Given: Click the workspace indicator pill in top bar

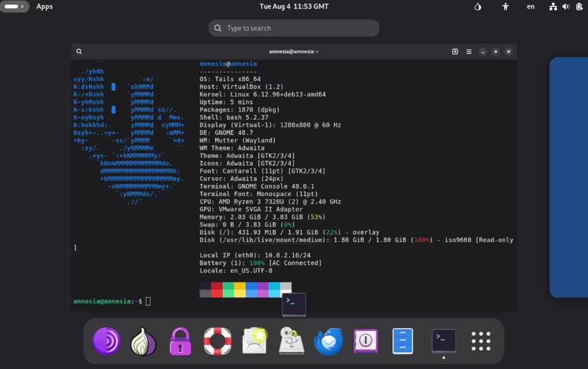Looking at the screenshot, I should pos(14,6).
